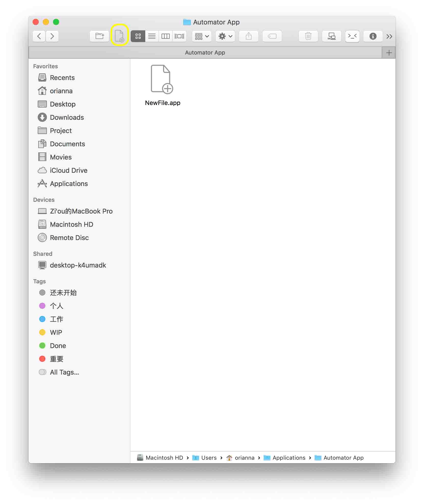Select the red 重要 tag
Screen dimensions: 424x504
click(57, 359)
